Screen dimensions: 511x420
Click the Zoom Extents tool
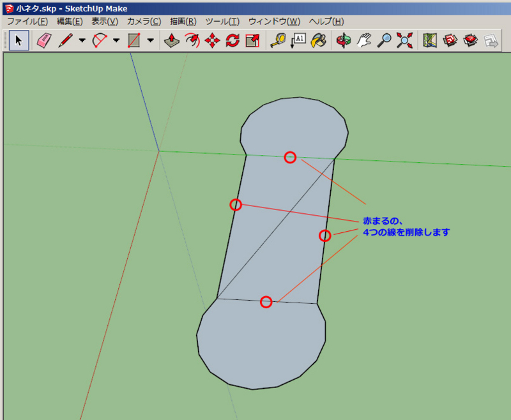pyautogui.click(x=404, y=40)
